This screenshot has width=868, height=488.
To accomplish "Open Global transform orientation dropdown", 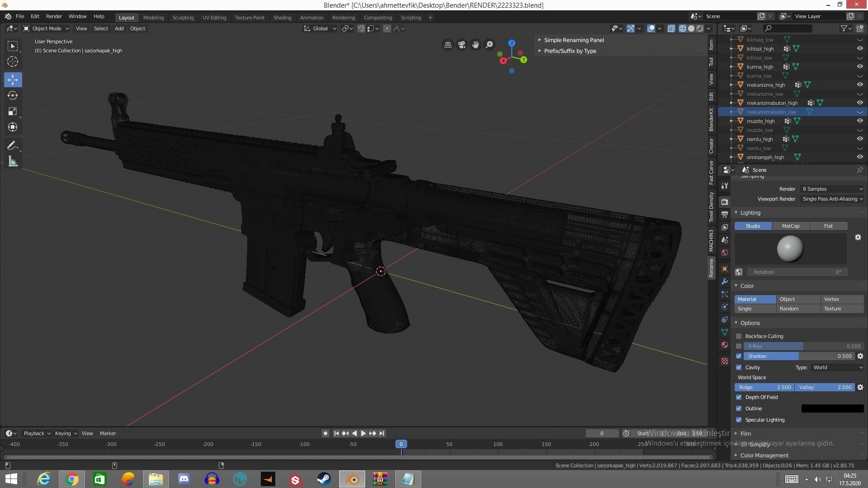I will 320,28.
